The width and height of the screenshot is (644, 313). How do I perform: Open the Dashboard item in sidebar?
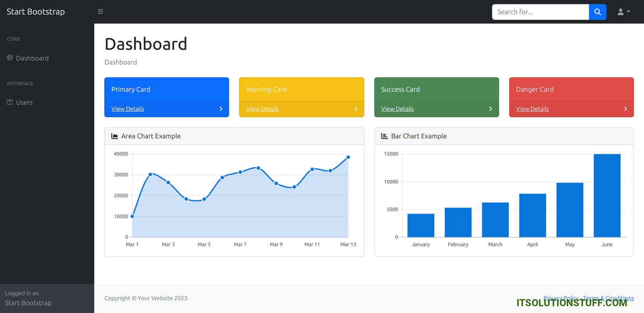pos(32,58)
